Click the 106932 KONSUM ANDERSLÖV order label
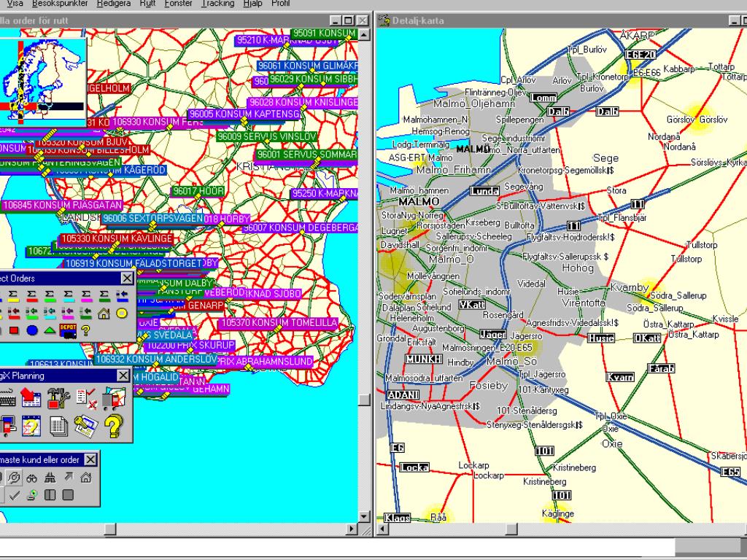This screenshot has width=747, height=560. (x=156, y=359)
